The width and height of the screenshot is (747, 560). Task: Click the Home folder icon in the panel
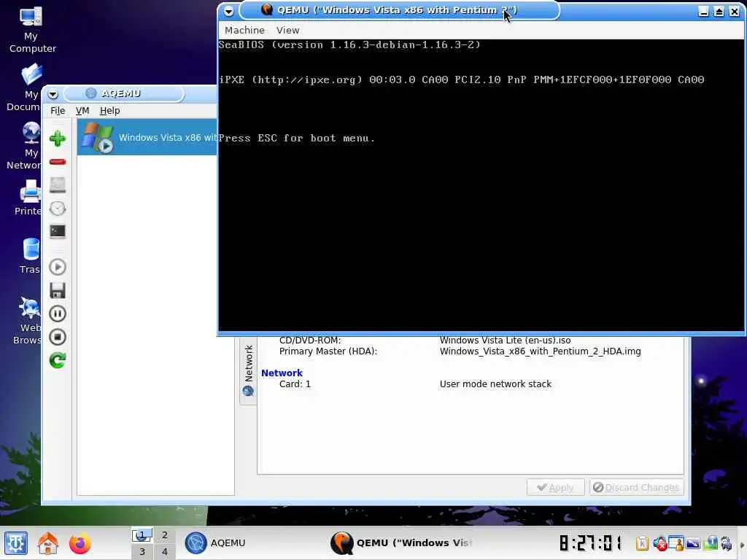click(48, 543)
